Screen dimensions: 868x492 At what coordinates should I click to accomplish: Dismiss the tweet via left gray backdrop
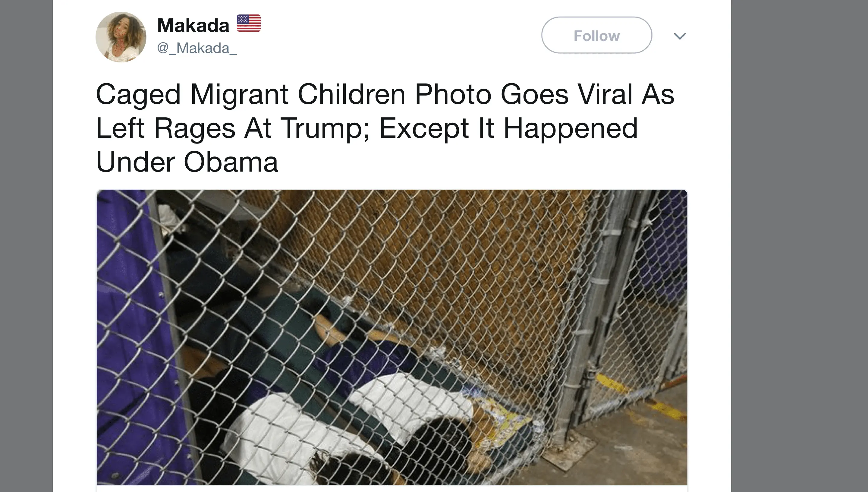tap(26, 246)
